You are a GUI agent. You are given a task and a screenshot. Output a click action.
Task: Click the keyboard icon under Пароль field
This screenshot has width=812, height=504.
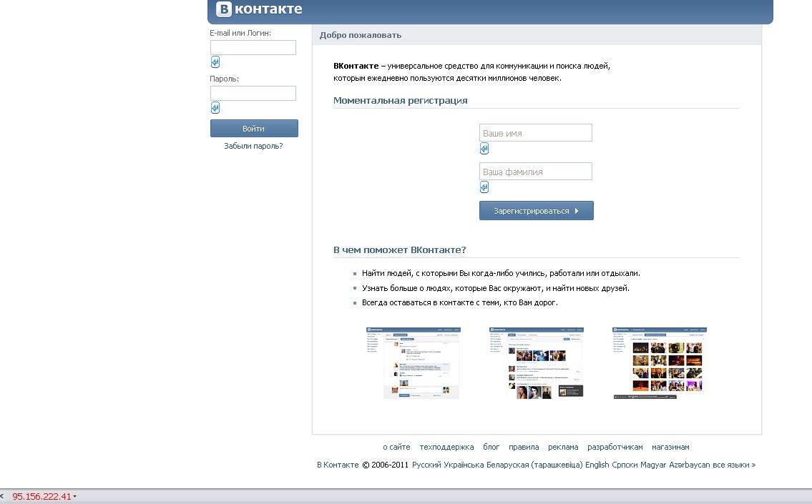click(215, 108)
